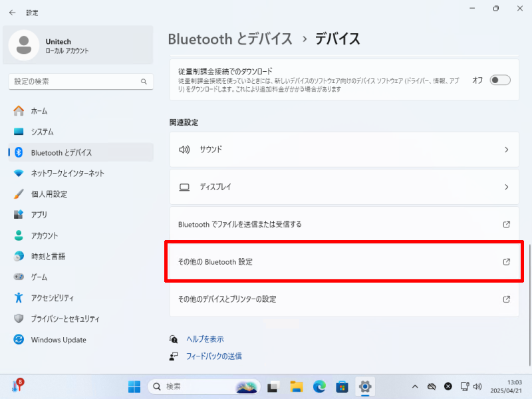Viewport: 532px width, 399px height.
Task: Click the paintbrush personalization icon
Action: (19, 194)
